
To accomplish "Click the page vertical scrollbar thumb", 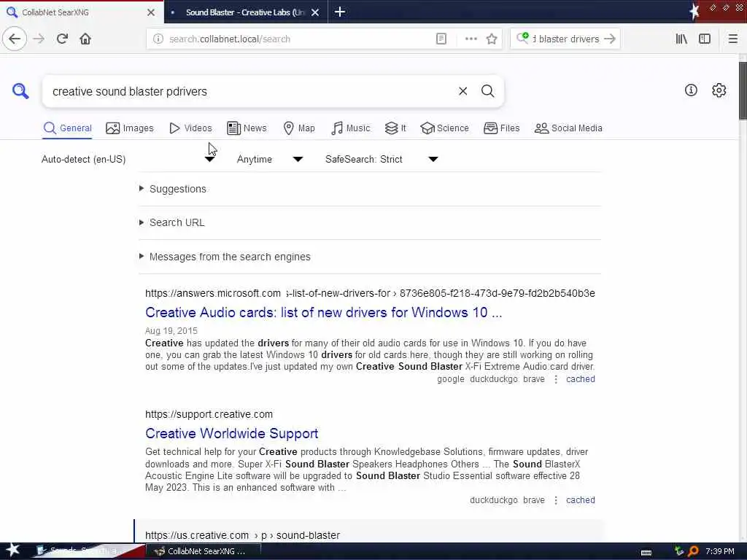I will 743,90.
